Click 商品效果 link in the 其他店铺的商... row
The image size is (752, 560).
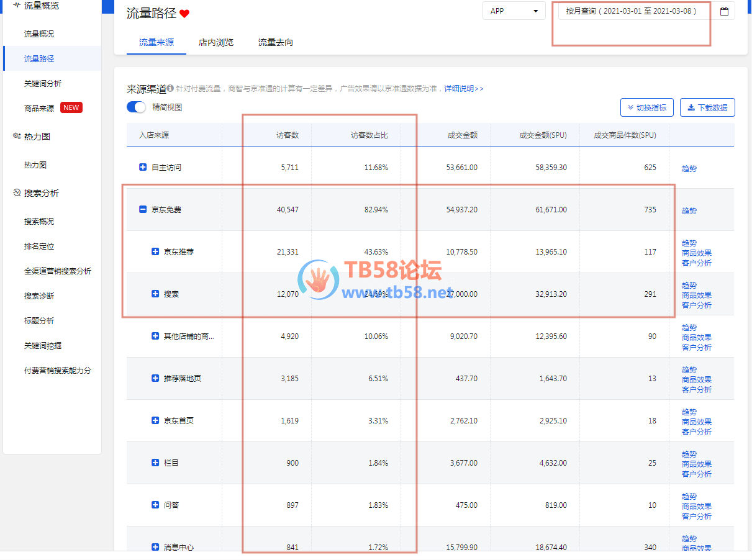(x=697, y=337)
